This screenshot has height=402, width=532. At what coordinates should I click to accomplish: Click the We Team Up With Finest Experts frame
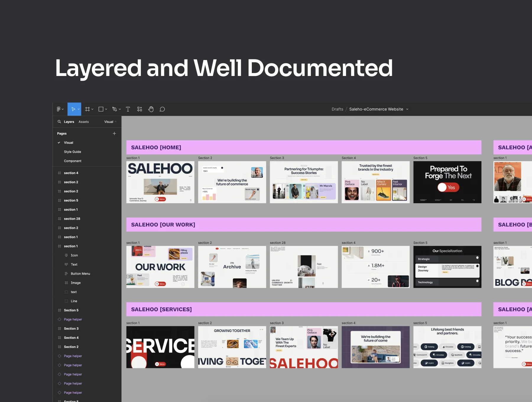pyautogui.click(x=304, y=347)
